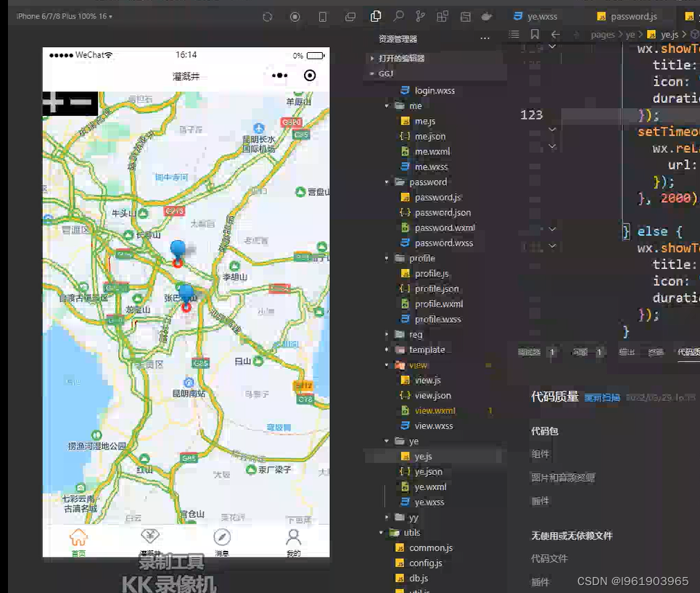The image size is (700, 593).
Task: Open login.wxss in file tree
Action: coord(435,91)
